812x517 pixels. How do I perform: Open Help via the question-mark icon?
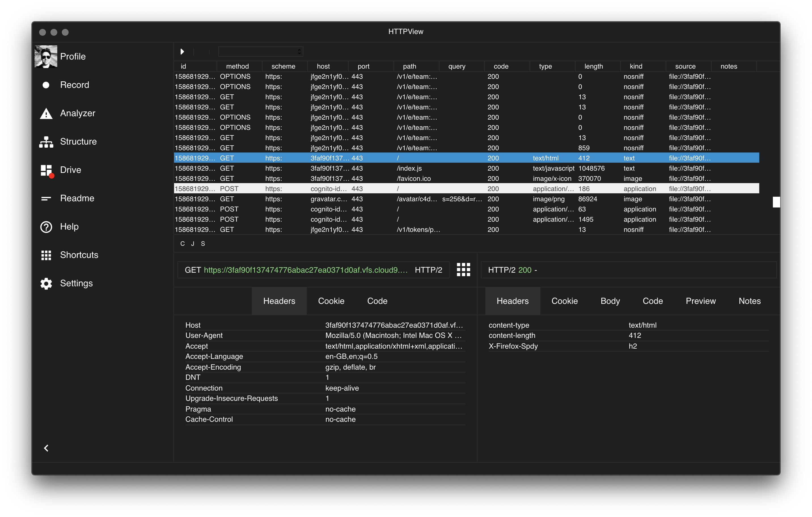click(x=46, y=227)
